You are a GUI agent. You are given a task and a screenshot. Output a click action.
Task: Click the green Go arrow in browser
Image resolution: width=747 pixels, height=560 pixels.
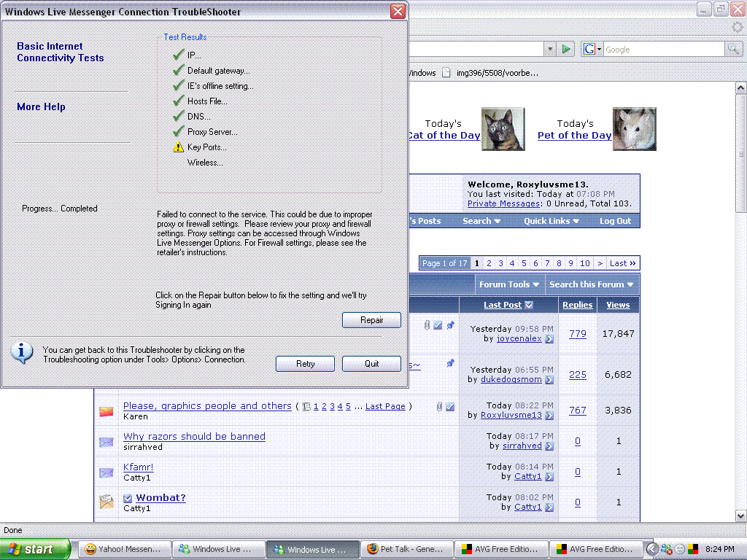[x=566, y=49]
